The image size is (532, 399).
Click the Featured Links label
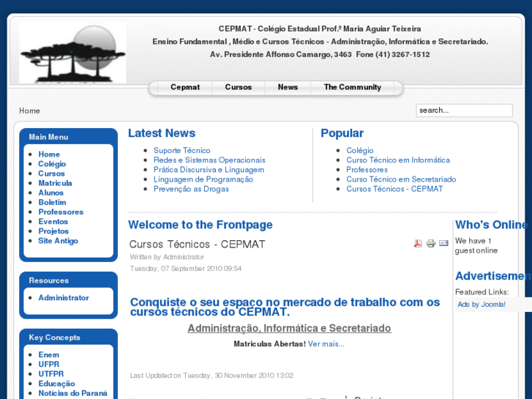[482, 292]
